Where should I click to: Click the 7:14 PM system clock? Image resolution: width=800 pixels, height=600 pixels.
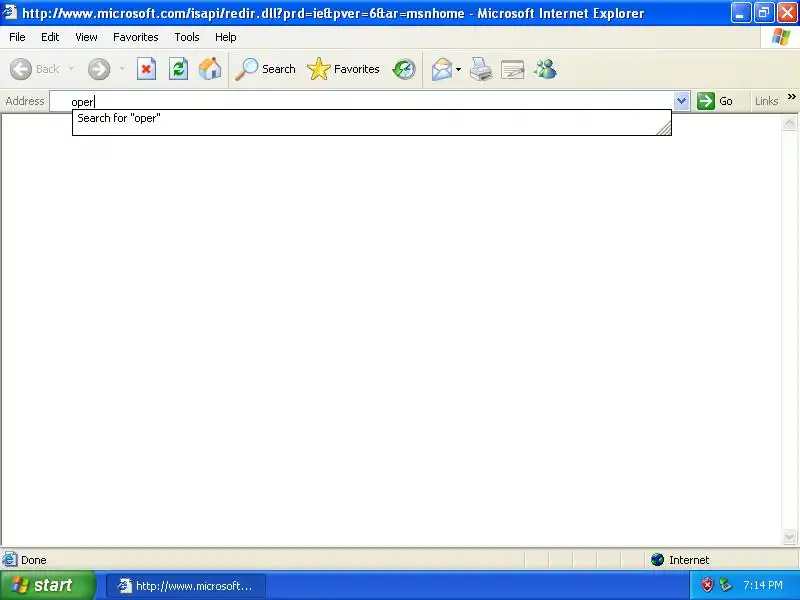click(x=762, y=585)
